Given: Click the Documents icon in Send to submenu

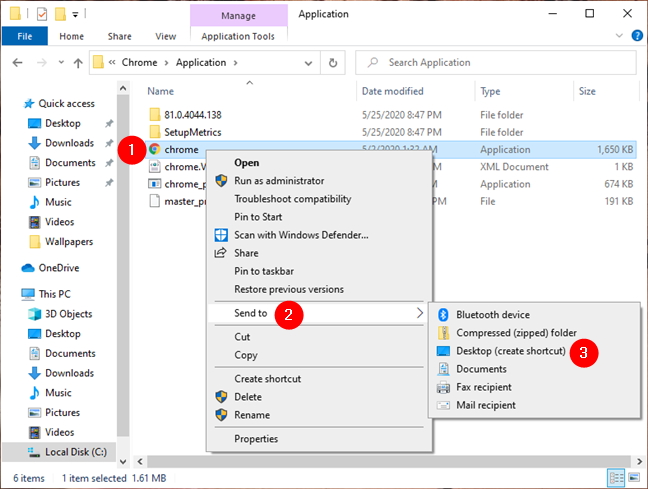Looking at the screenshot, I should pyautogui.click(x=443, y=369).
